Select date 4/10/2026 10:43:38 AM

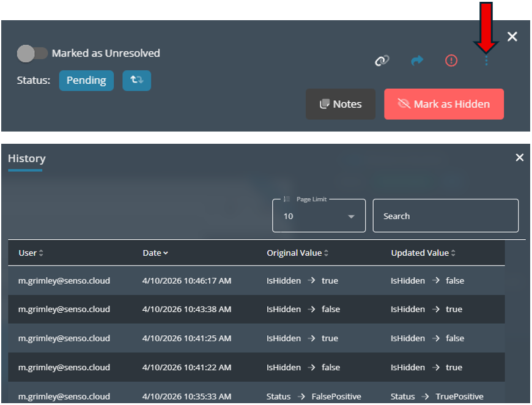click(187, 310)
